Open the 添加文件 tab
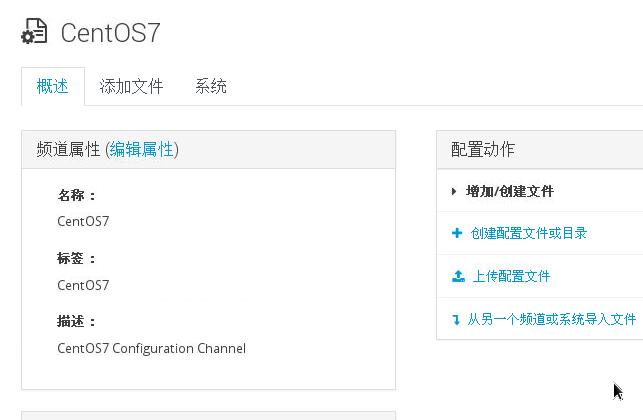The image size is (643, 420). pos(131,87)
